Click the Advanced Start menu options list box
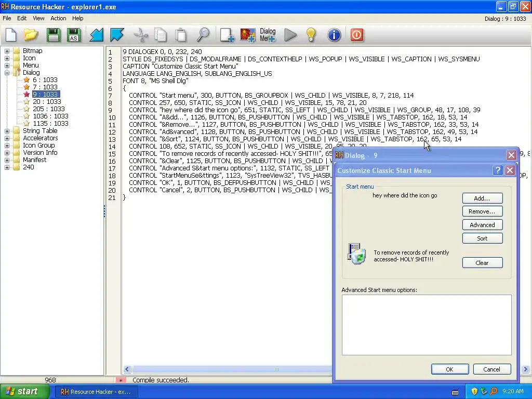 coord(427,325)
